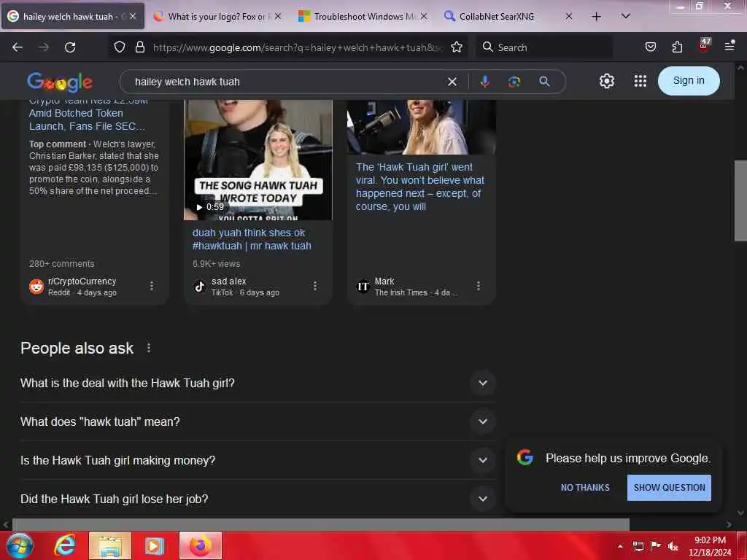Play the sad alex TikTok video thumbnail
The image size is (747, 560).
click(258, 160)
